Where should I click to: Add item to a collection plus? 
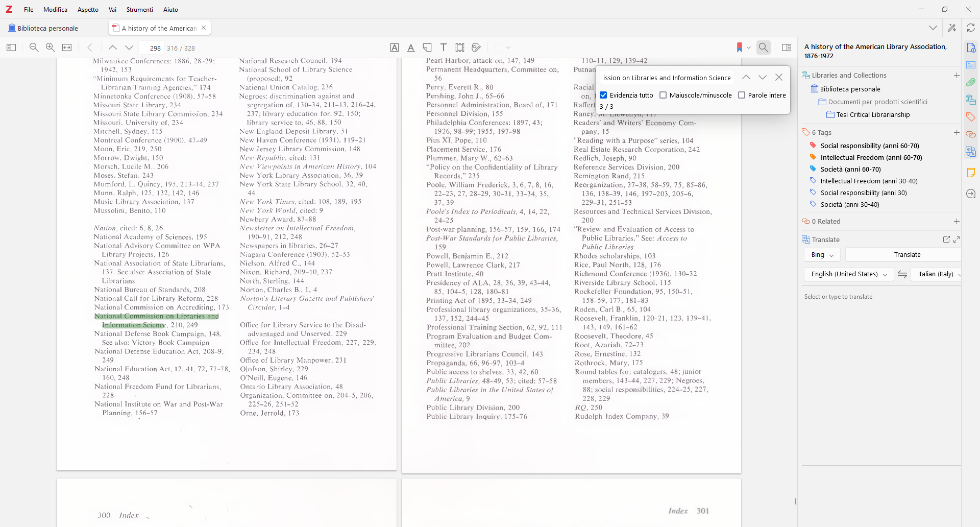(x=957, y=75)
